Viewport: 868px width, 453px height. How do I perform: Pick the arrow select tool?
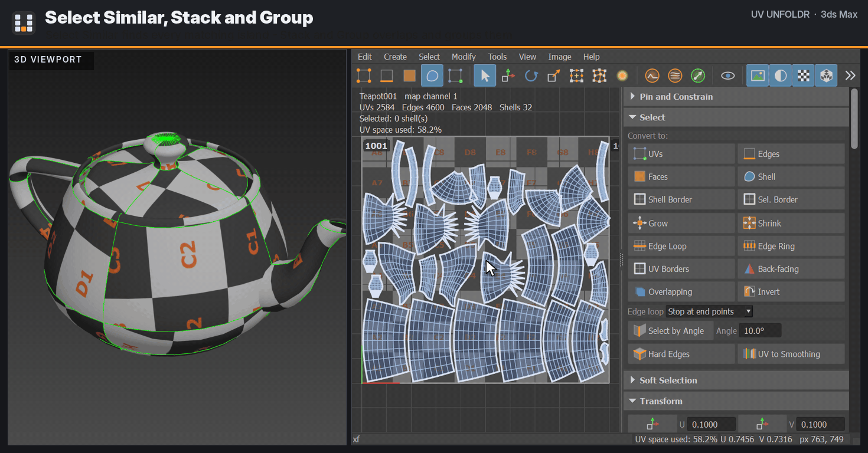pyautogui.click(x=485, y=75)
